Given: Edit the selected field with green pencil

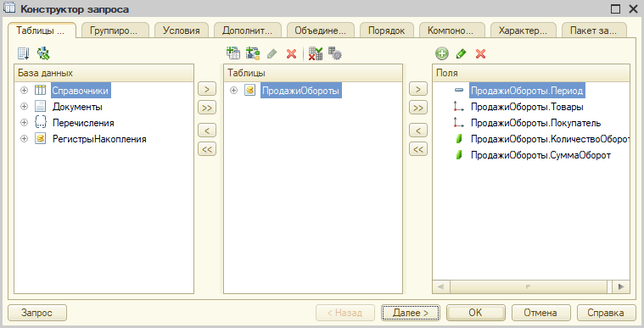Looking at the screenshot, I should pyautogui.click(x=462, y=53).
